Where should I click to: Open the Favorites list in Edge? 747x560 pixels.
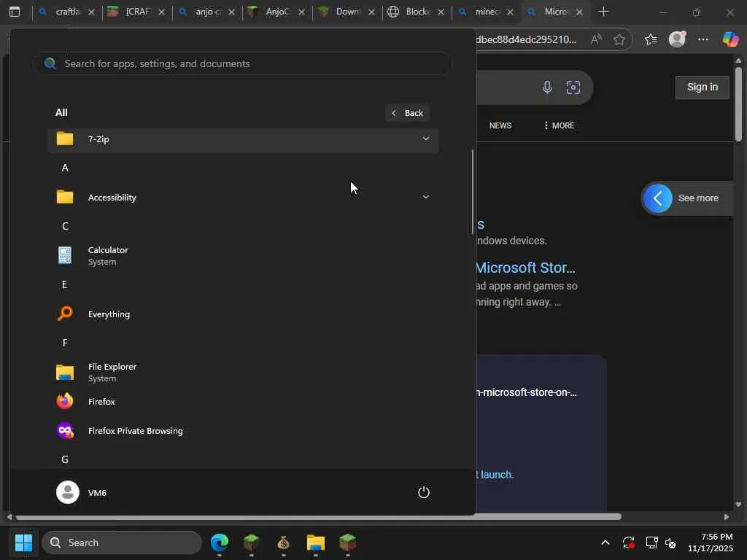[650, 39]
